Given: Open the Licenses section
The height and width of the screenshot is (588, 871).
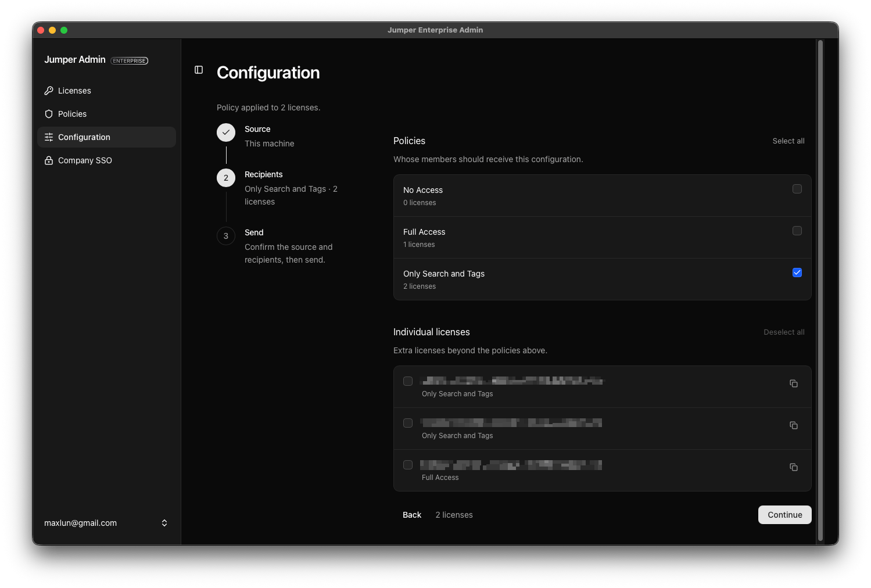Looking at the screenshot, I should [106, 91].
